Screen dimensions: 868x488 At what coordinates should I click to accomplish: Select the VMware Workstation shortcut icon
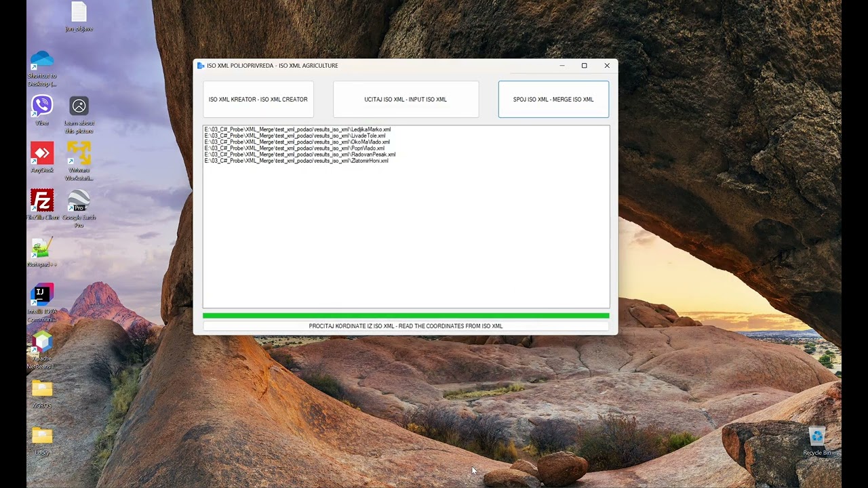pos(79,162)
